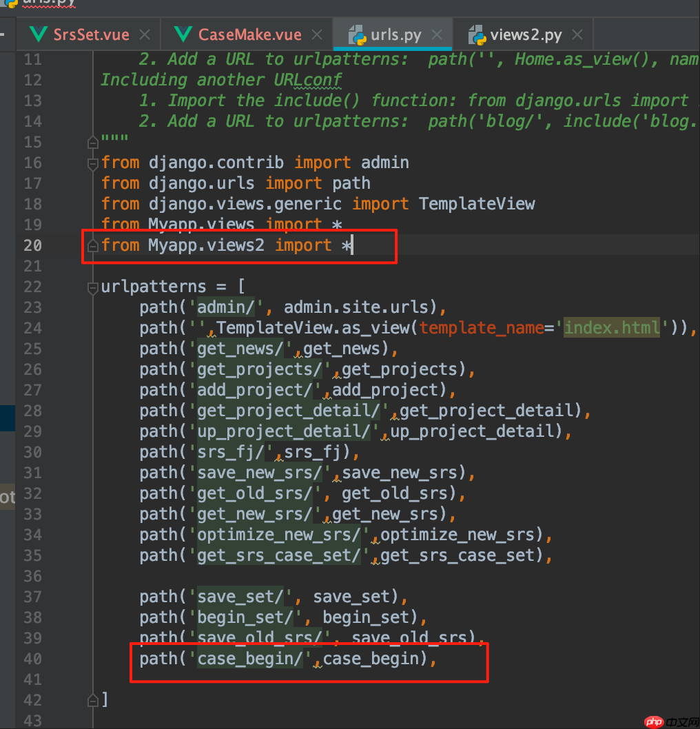Close the CaseMake.vue editor tab
This screenshot has width=700, height=729.
coord(317,34)
